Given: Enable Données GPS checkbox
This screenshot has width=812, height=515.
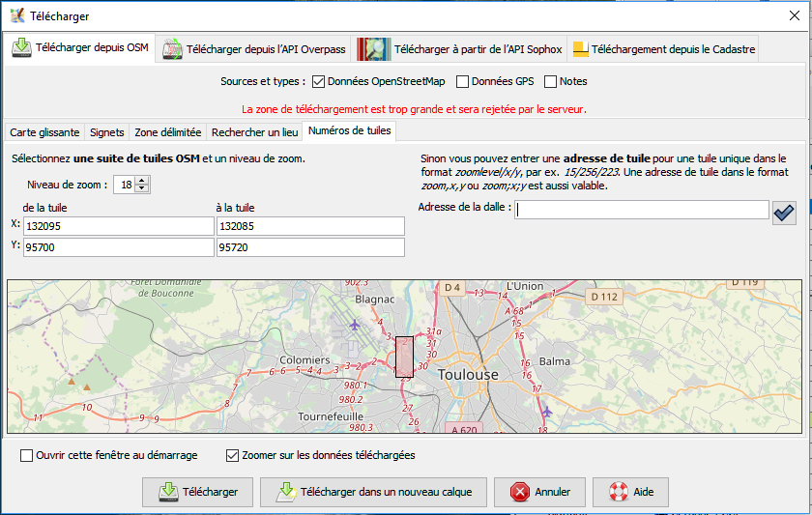Looking at the screenshot, I should tap(463, 81).
